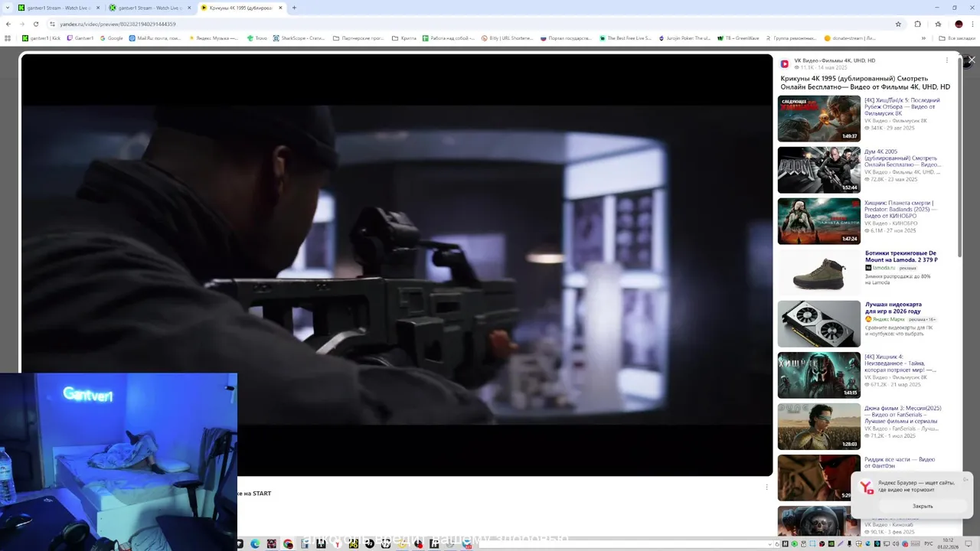Open the Google bookmark
Viewport: 980px width, 551px height.
click(111, 37)
